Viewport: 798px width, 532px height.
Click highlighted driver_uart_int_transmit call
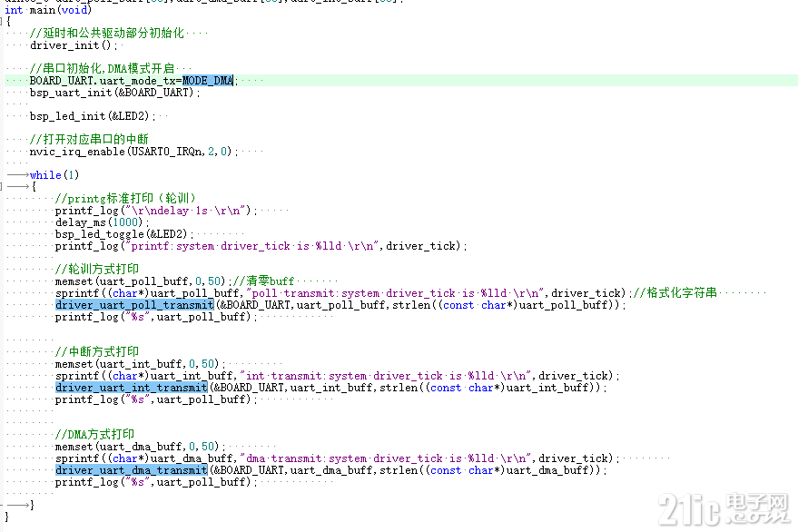132,388
